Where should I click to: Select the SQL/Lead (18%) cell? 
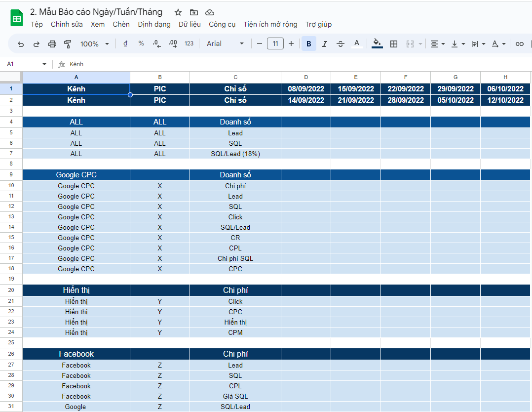(235, 154)
